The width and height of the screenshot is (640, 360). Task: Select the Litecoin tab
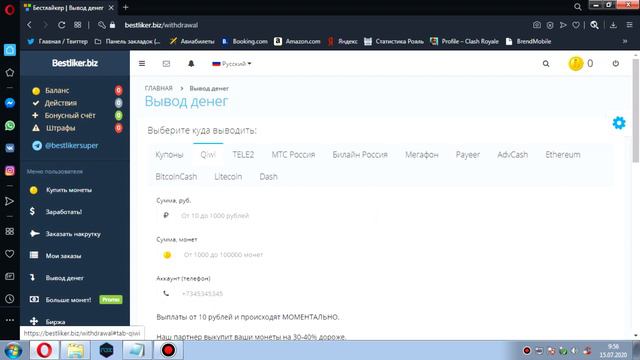coord(228,177)
